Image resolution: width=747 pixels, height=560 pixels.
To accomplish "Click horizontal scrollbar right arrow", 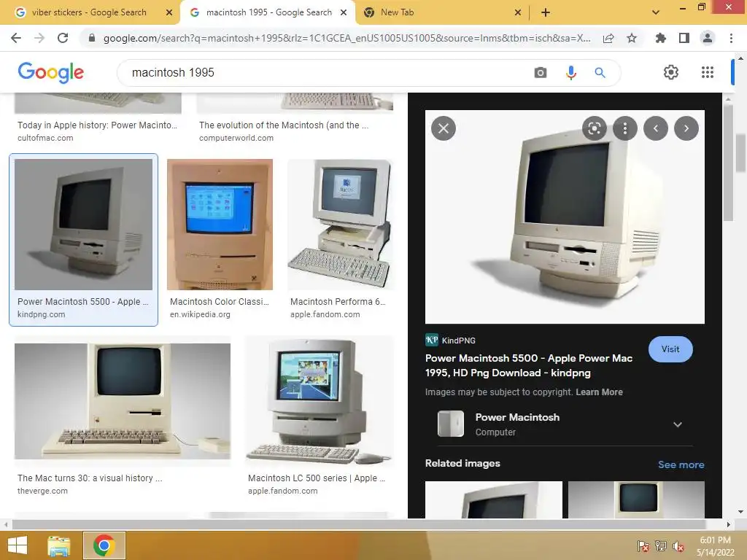I will (729, 524).
